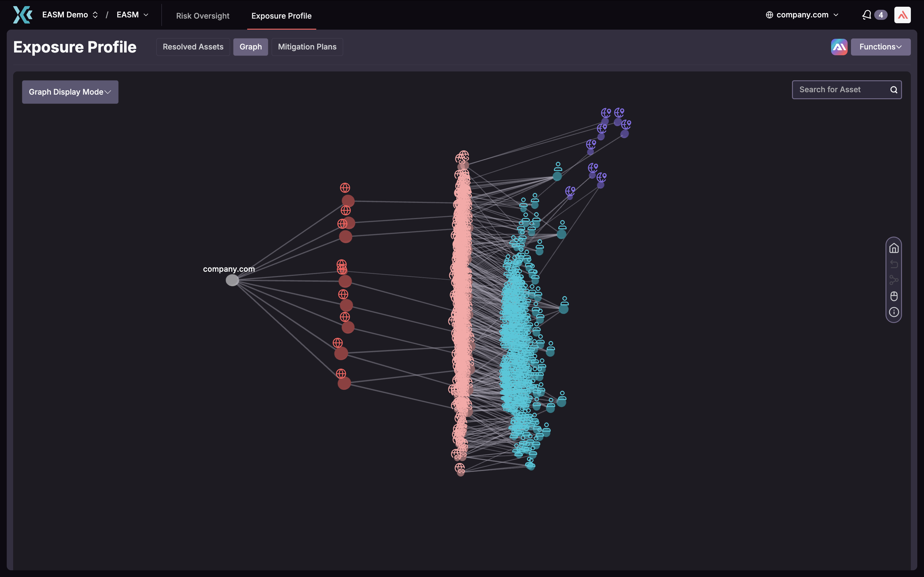Open the EASM Demo project switcher

click(x=70, y=15)
